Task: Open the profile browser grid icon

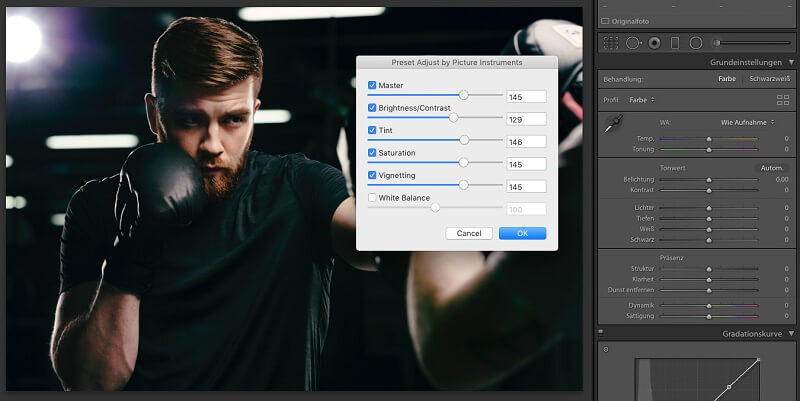Action: tap(783, 100)
